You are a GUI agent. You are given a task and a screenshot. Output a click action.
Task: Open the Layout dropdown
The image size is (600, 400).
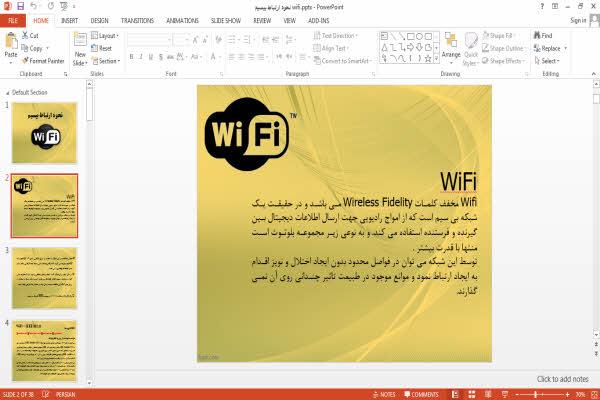(x=105, y=36)
